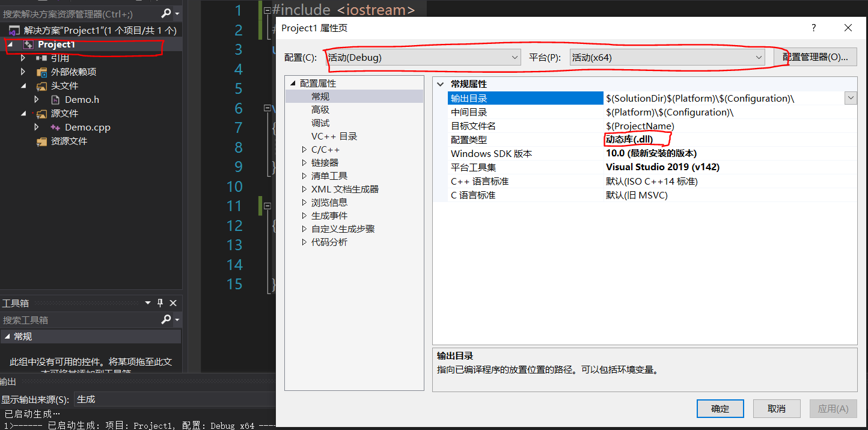
Task: Open toolbox search options dropdown
Action: 177,319
